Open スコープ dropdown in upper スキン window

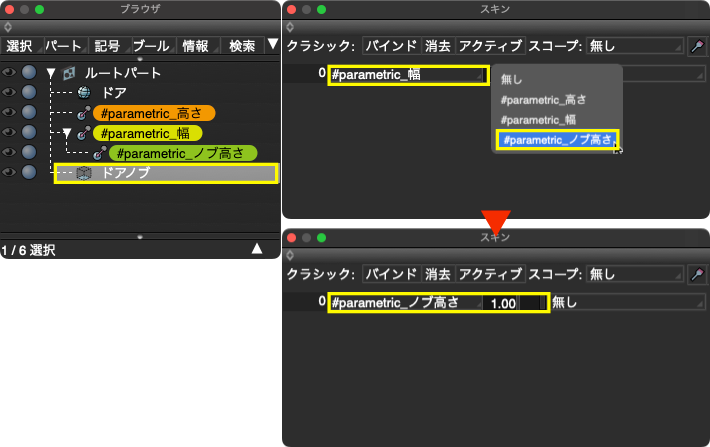635,46
